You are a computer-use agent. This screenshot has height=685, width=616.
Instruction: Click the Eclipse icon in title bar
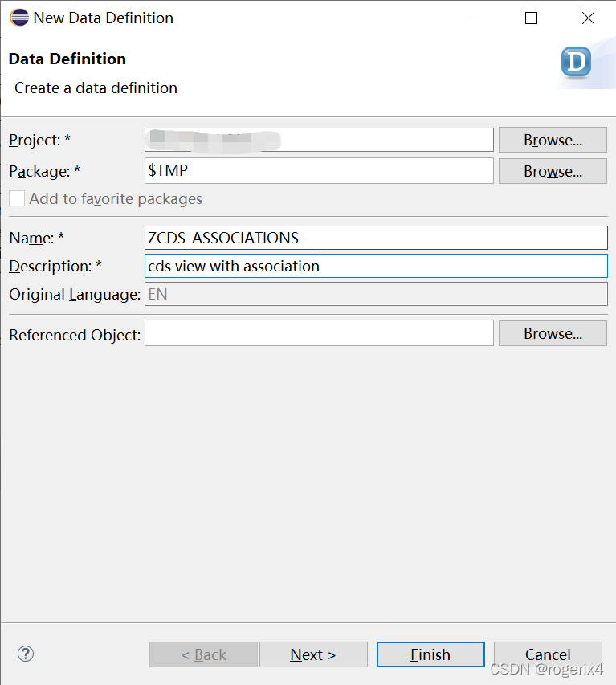18,18
